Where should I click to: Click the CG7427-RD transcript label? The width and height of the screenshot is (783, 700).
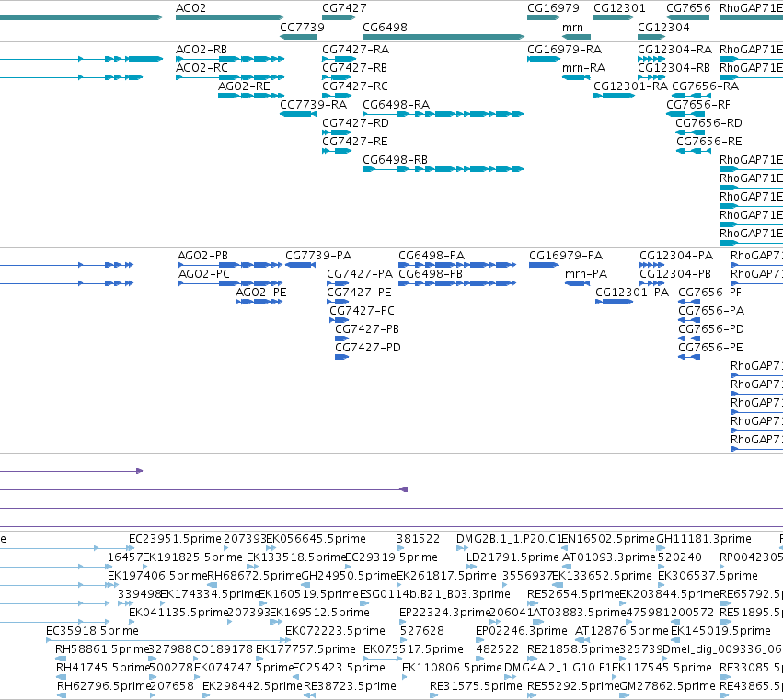click(355, 123)
